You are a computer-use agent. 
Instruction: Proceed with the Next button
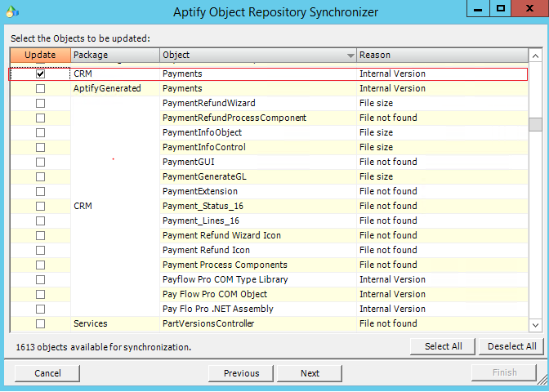coord(310,373)
